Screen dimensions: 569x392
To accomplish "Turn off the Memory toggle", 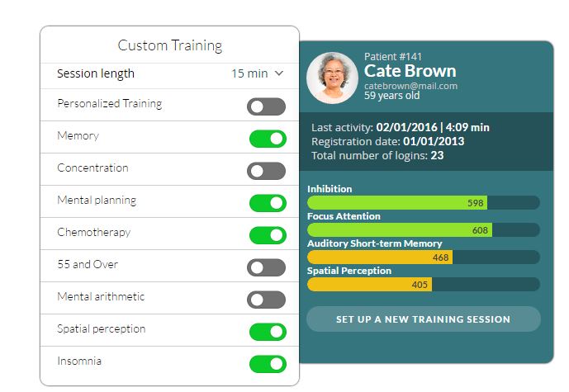I will tap(266, 139).
